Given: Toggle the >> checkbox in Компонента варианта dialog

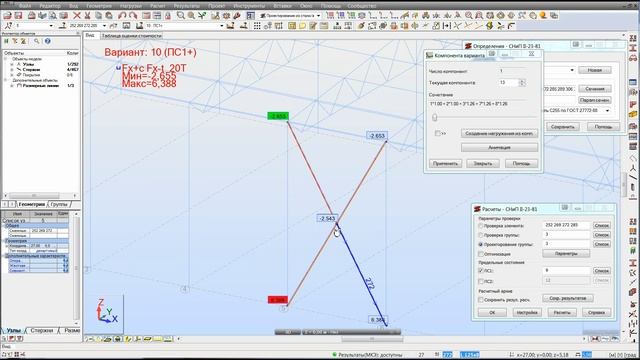Looking at the screenshot, I should 438,133.
